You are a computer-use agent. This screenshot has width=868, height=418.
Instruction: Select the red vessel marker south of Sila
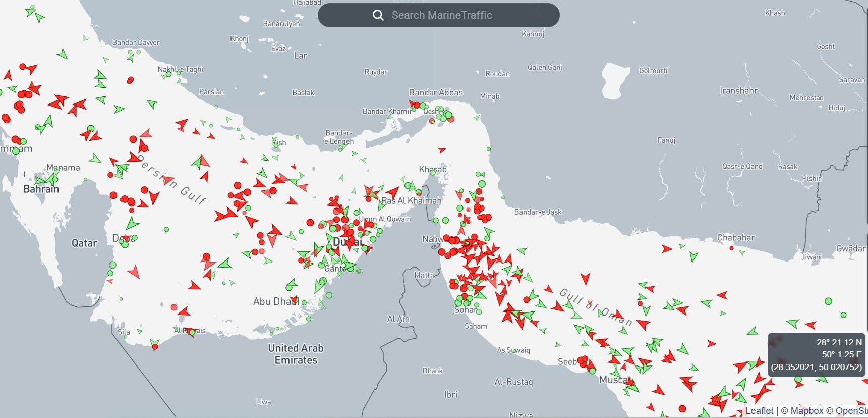click(x=155, y=346)
